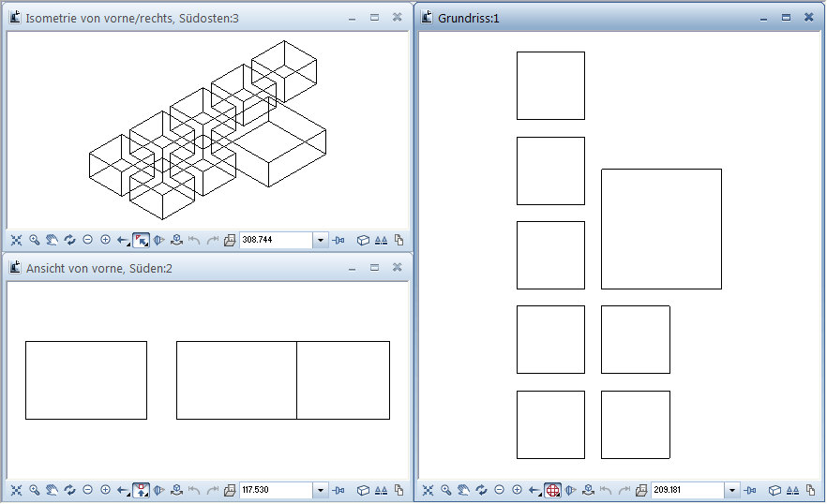Viewport: 827px width, 504px height.
Task: Maximize the Grundriss:1 window
Action: (x=786, y=18)
